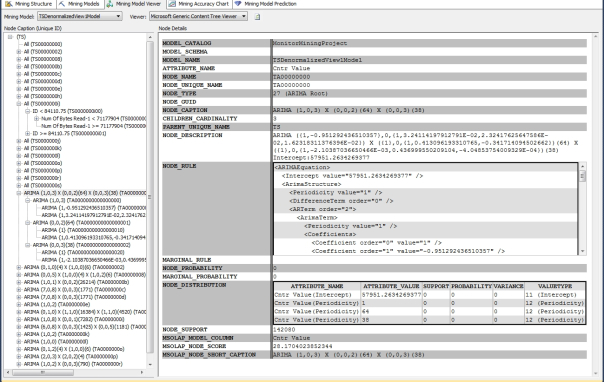Open the Viewer selection dropdown
The image size is (604, 382).
(198, 16)
